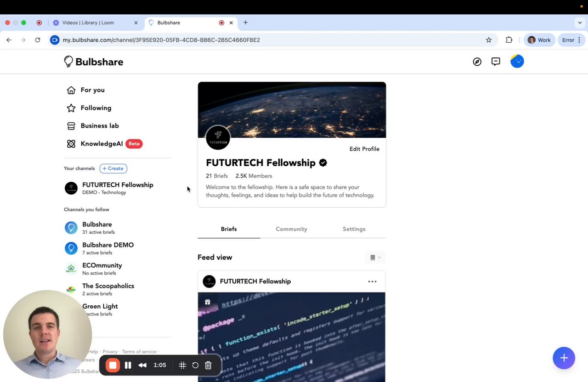Restart the Loom recording
Screen dimensions: 588x382
[195, 365]
